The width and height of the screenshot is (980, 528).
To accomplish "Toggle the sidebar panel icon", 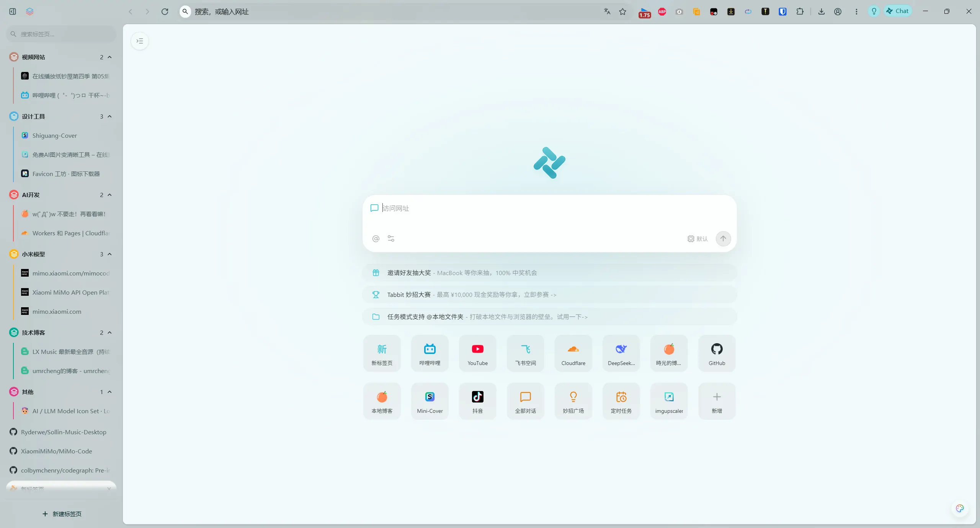I will click(13, 11).
